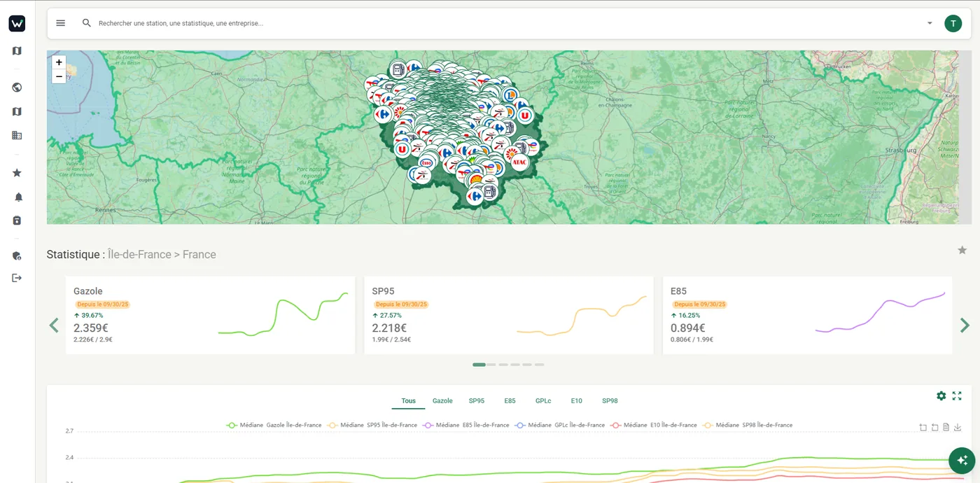
Task: Download the chart as image
Action: 958,427
